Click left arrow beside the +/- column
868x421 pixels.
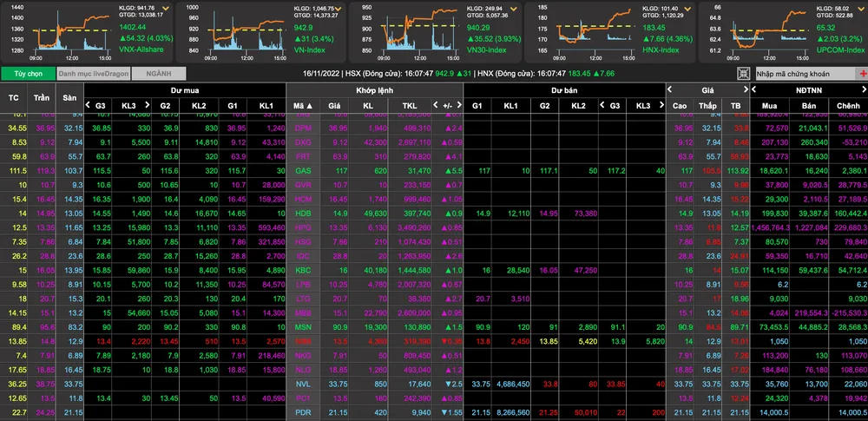point(437,106)
